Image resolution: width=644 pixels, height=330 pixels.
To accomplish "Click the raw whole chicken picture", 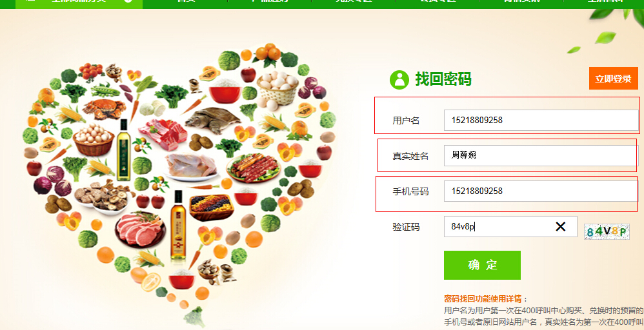I will (x=190, y=166).
